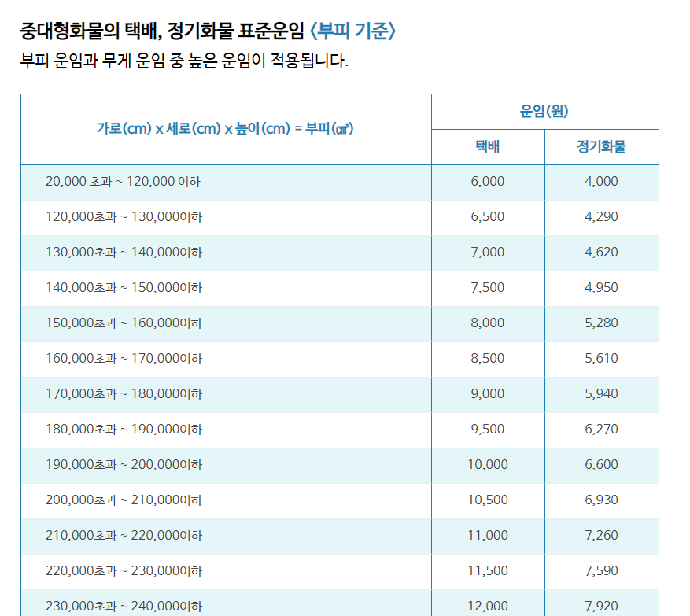Click the 정기화물 fare value '5,610'
The width and height of the screenshot is (690, 616).
tap(601, 359)
